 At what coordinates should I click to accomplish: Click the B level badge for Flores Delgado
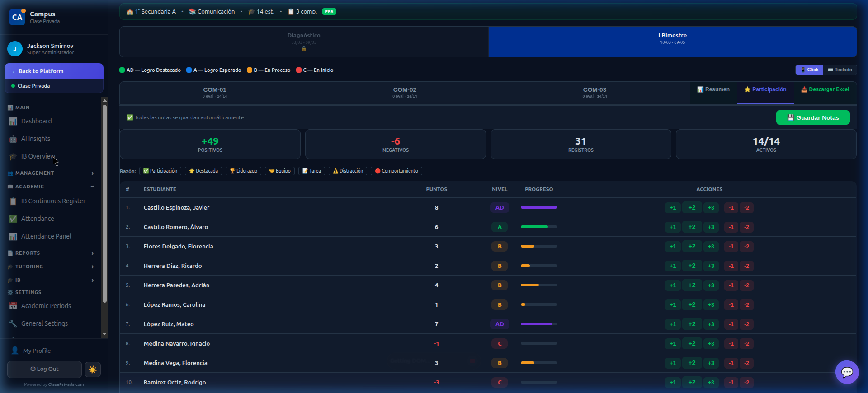500,247
